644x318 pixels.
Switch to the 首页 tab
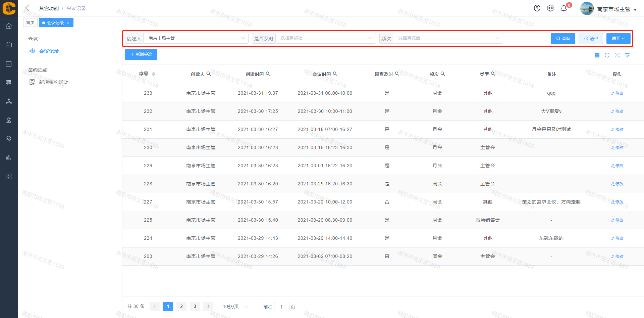tap(30, 23)
